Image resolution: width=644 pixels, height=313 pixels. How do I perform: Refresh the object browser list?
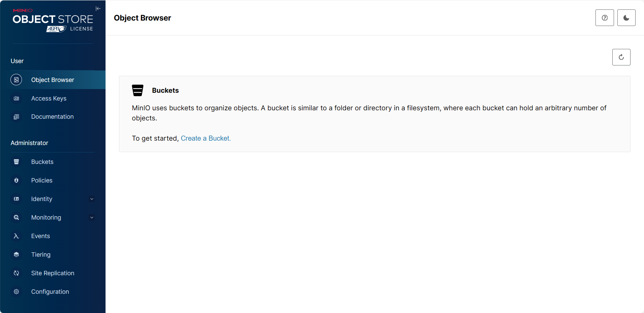pyautogui.click(x=621, y=57)
